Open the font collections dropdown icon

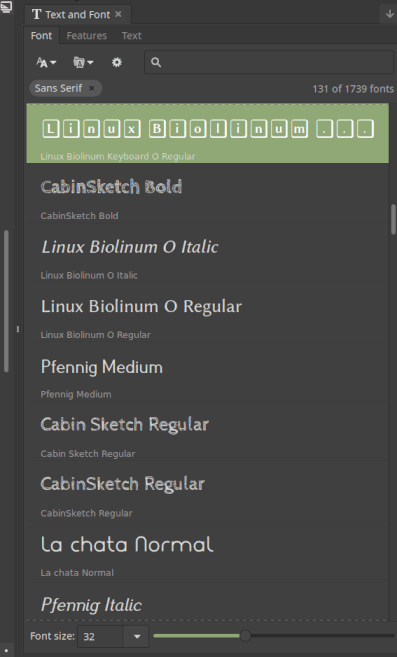[83, 62]
